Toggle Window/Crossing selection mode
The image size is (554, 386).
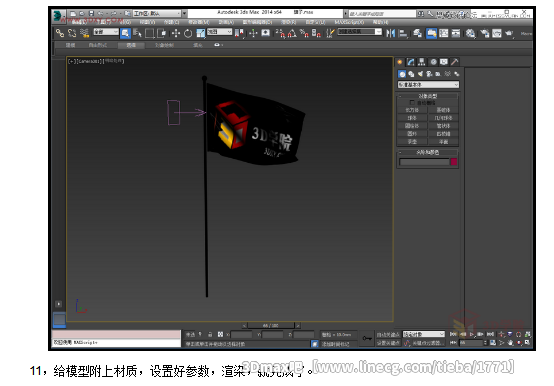162,34
